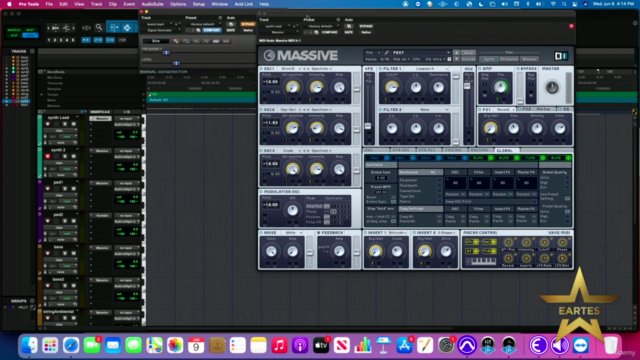This screenshot has width=640, height=360.
Task: Open Finder from the dock
Action: pos(29,346)
